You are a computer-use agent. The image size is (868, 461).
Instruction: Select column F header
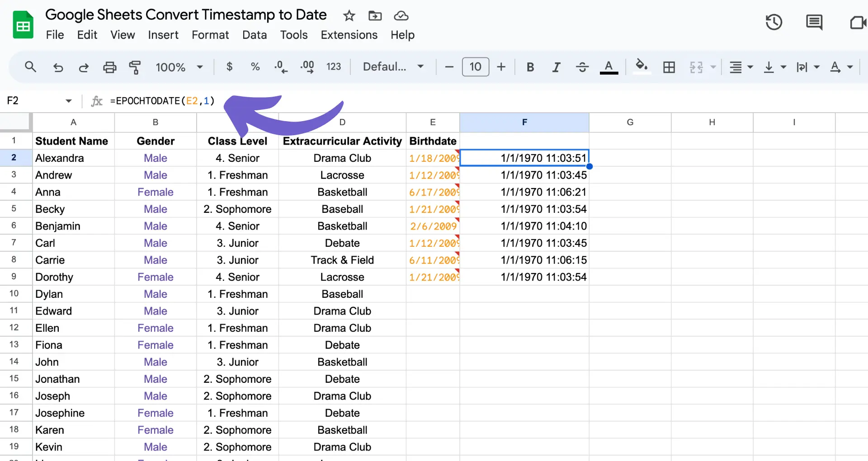[x=524, y=122]
